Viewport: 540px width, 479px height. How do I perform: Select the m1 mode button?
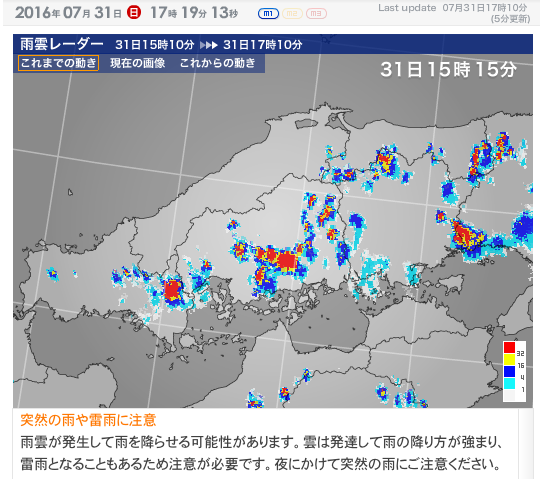point(268,13)
